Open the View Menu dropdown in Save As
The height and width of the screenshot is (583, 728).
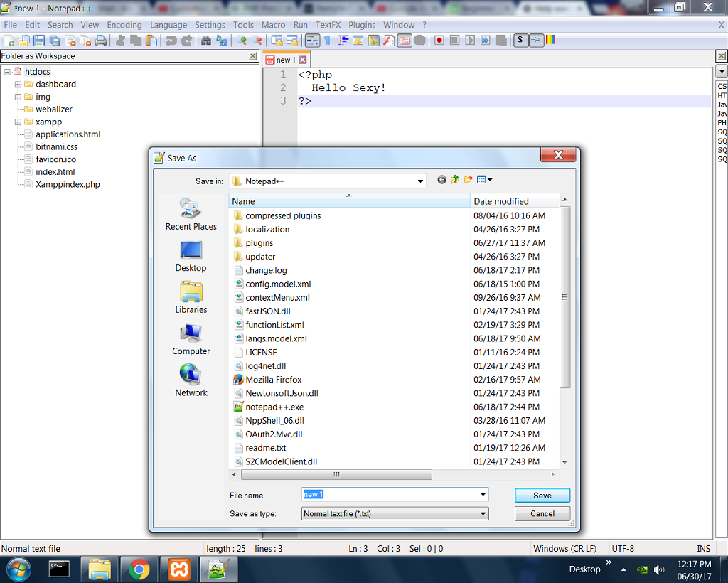click(490, 180)
